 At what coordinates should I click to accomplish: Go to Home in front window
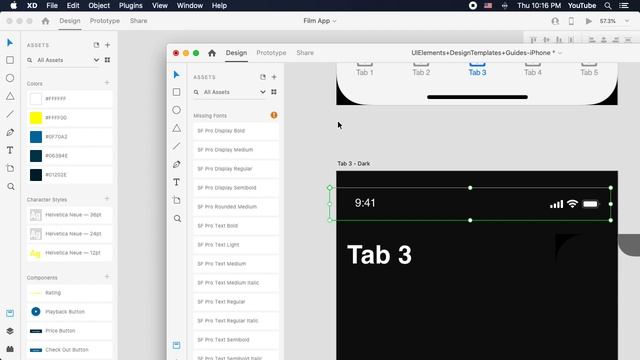pyautogui.click(x=211, y=53)
